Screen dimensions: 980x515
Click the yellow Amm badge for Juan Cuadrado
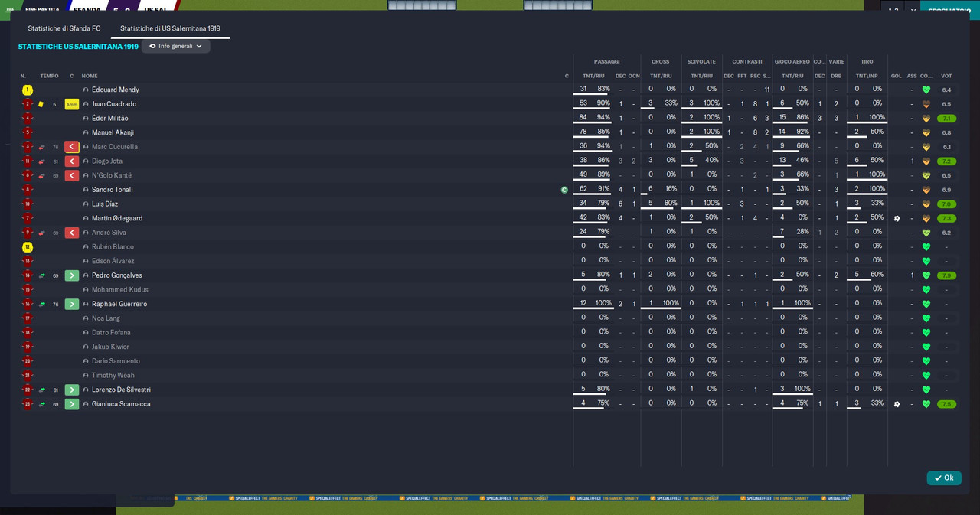(72, 104)
